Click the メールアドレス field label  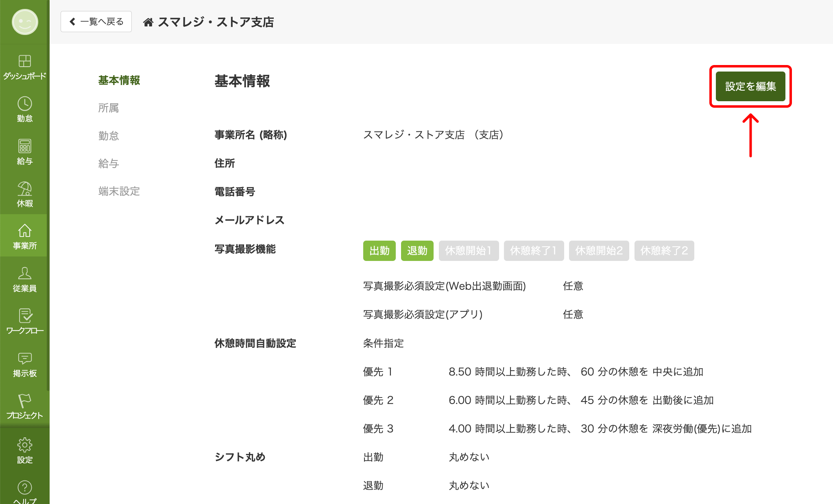click(x=249, y=220)
